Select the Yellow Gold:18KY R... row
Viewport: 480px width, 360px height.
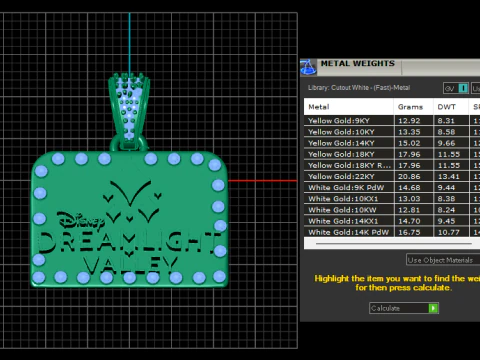tap(392, 165)
